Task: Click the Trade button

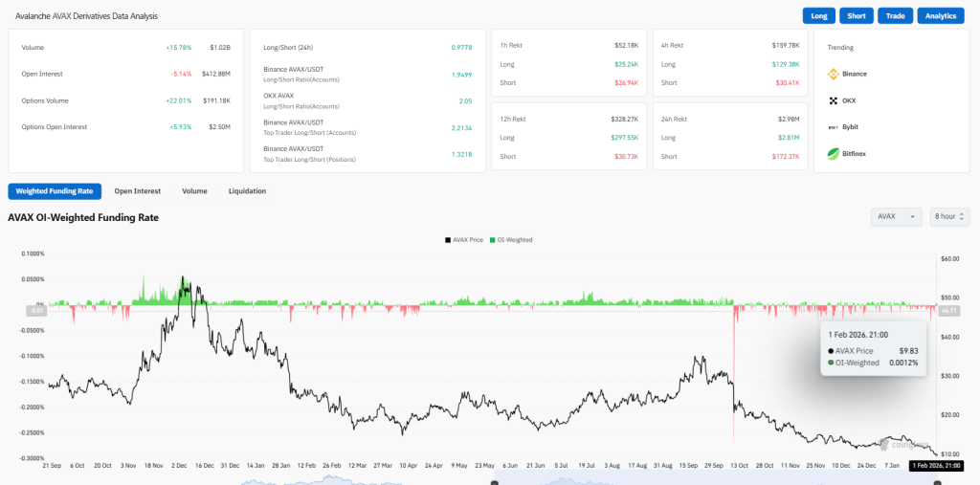Action: pyautogui.click(x=895, y=15)
